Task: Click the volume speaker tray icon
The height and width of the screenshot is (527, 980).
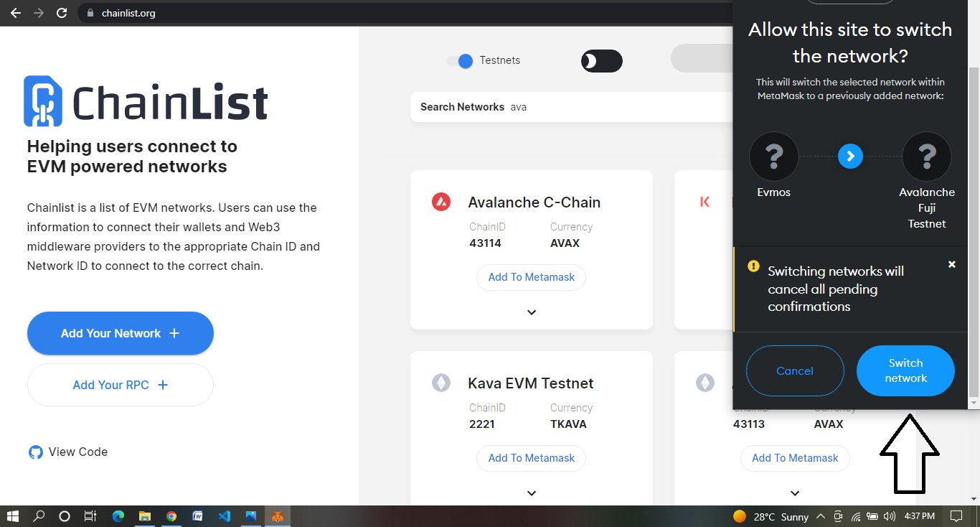Action: tap(890, 516)
